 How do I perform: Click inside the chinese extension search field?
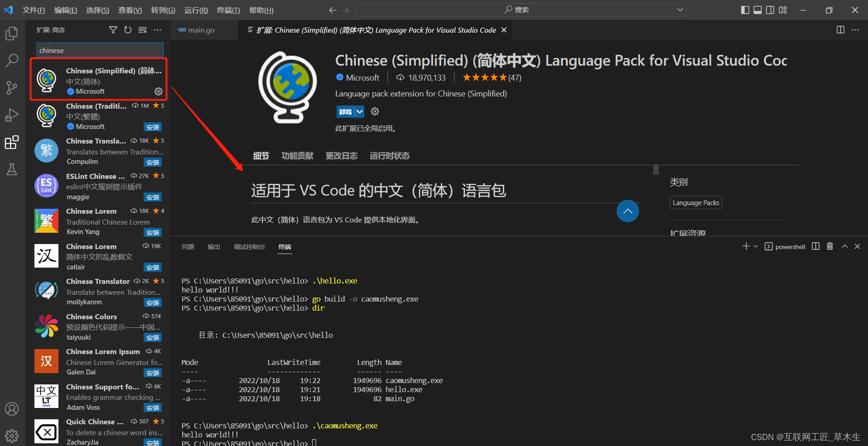[x=99, y=50]
